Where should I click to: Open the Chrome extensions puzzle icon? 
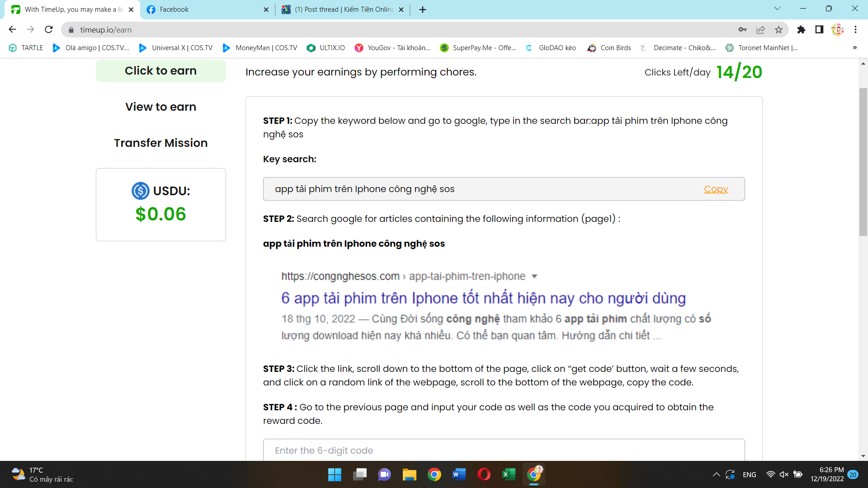coord(801,30)
